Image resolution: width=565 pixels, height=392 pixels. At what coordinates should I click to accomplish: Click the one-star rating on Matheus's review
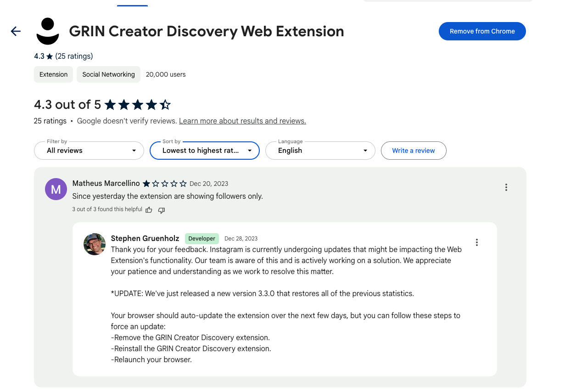click(165, 184)
